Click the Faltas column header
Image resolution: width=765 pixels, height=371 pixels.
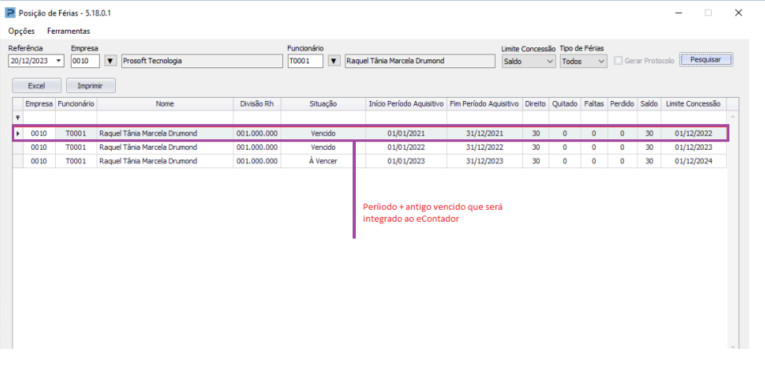pos(594,104)
